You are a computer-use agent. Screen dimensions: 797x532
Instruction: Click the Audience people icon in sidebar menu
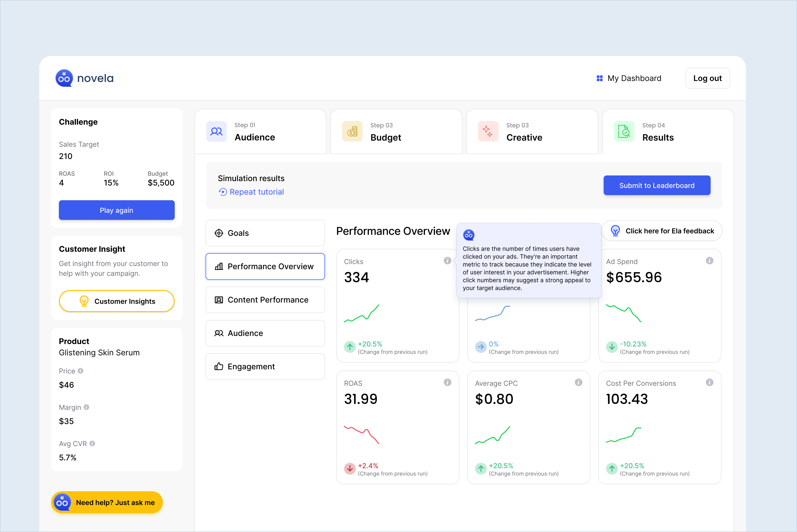coord(219,333)
